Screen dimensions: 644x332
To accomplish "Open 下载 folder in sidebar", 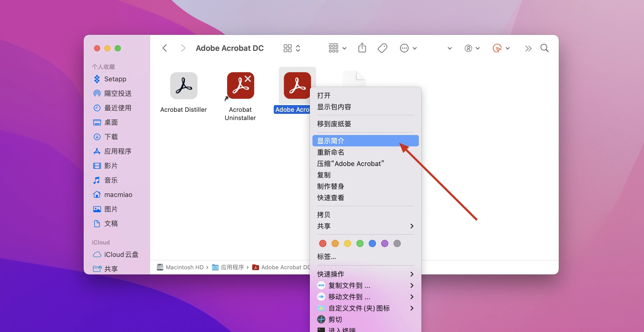I will pyautogui.click(x=111, y=137).
